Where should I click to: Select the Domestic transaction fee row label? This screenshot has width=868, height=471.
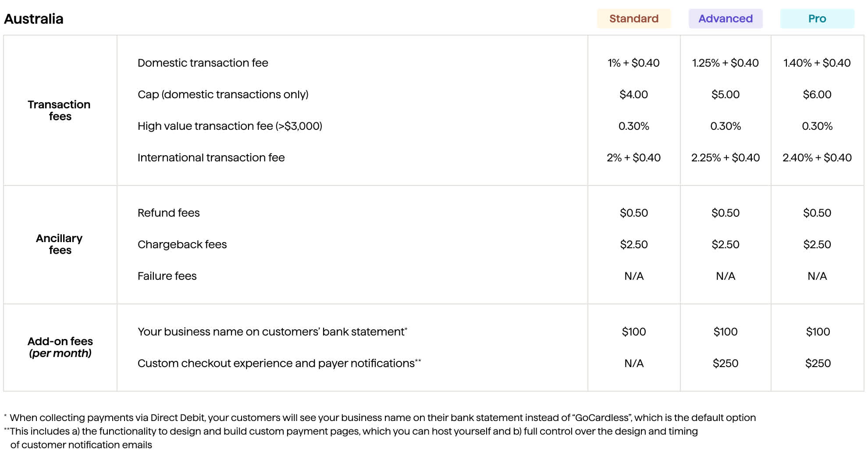click(x=203, y=63)
